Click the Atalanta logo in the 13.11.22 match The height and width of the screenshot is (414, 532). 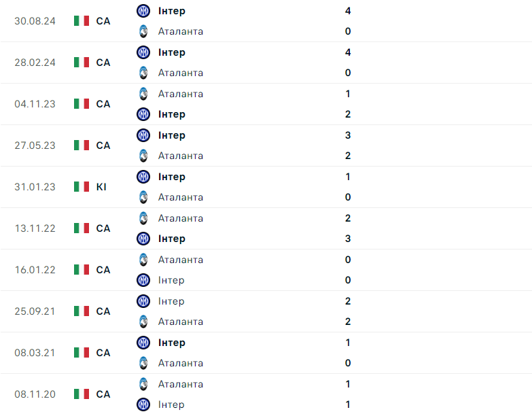coord(143,218)
